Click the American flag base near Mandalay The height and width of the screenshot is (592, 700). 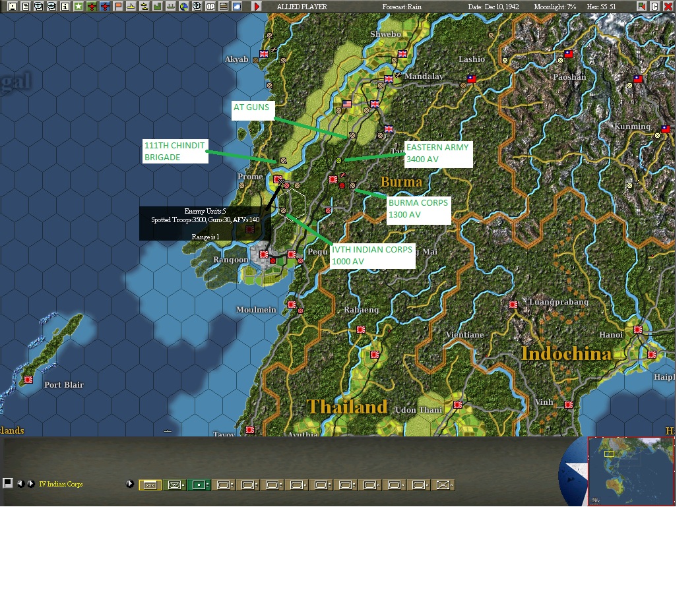tap(347, 104)
